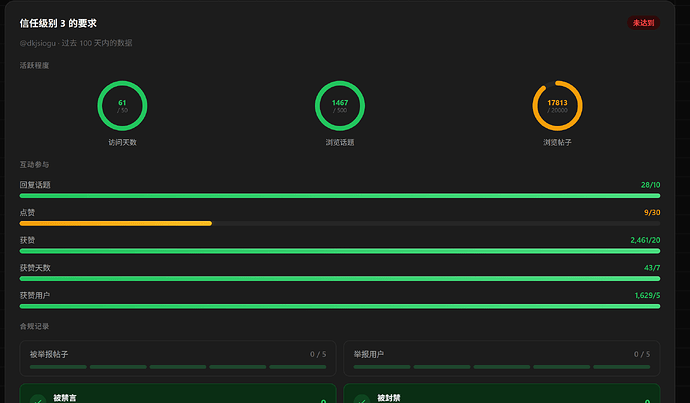Viewport: 690px width, 403px height.
Task: Click the 被禁言 card label
Action: 65,398
